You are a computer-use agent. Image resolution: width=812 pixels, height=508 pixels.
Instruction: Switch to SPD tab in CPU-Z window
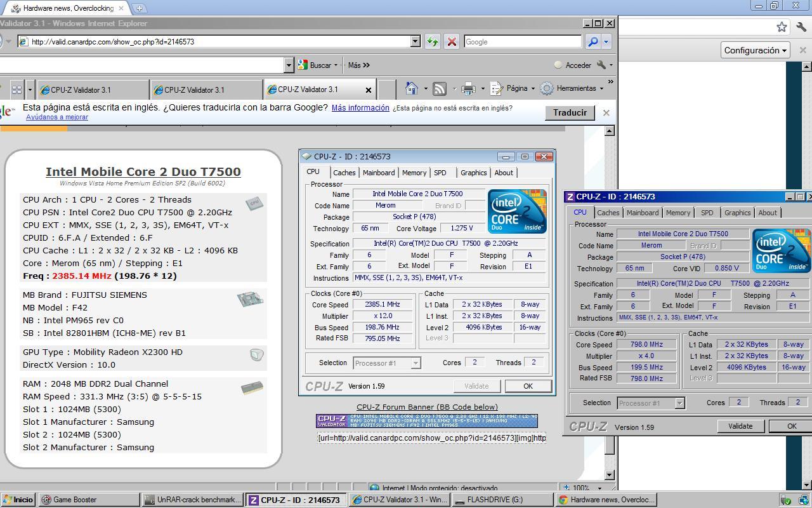tap(707, 213)
